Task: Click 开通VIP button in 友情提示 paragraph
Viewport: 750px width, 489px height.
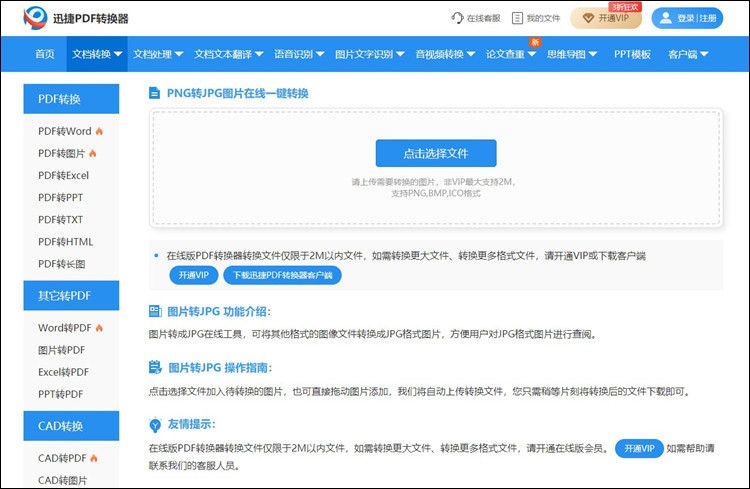Action: click(x=639, y=448)
